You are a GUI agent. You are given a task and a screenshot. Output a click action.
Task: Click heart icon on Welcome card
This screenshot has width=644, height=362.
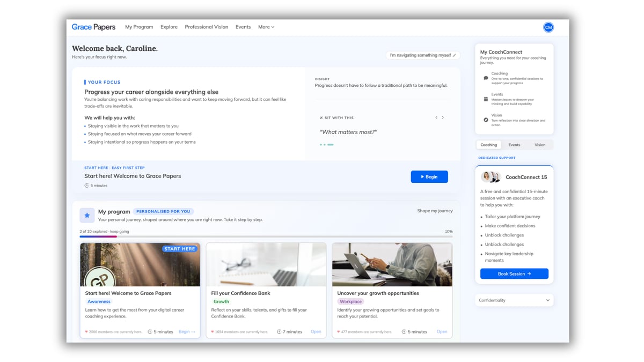(86, 332)
